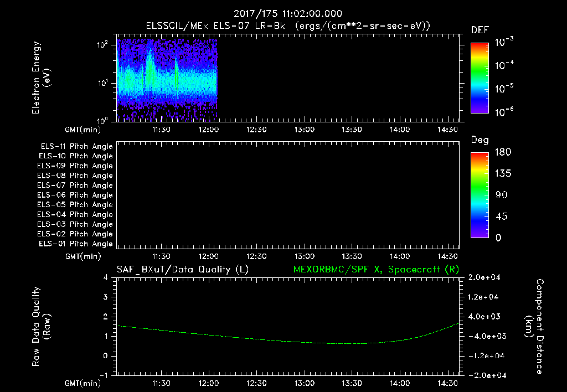Click the Component Distance (km) axis label
The image size is (567, 392).
[534, 327]
